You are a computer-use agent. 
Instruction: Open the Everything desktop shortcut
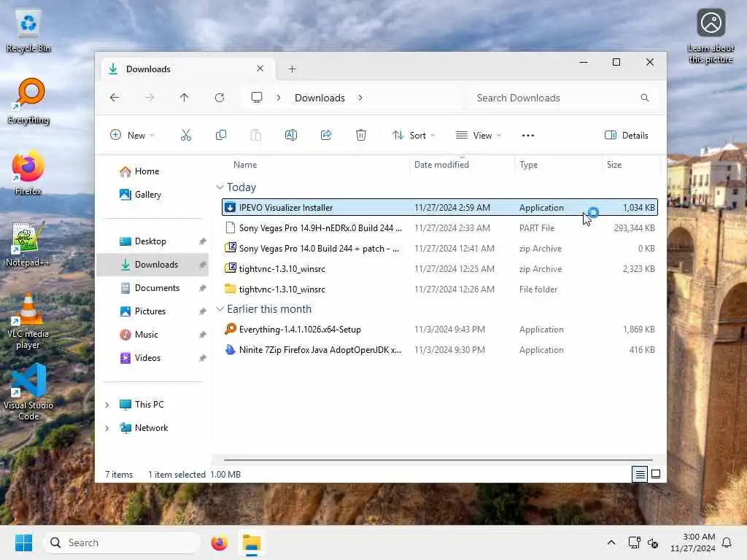tap(28, 101)
